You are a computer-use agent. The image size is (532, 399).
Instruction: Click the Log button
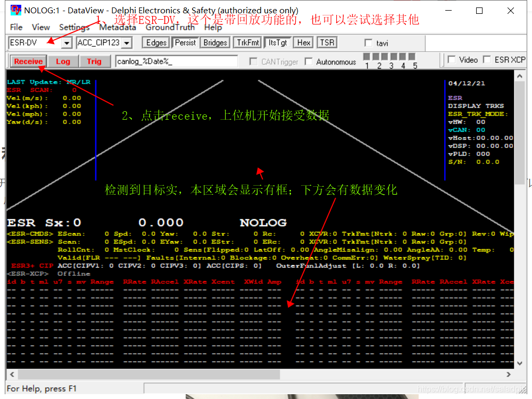pyautogui.click(x=63, y=61)
